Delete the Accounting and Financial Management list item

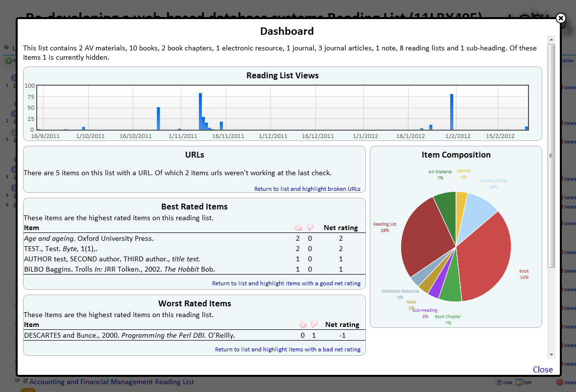566,382
